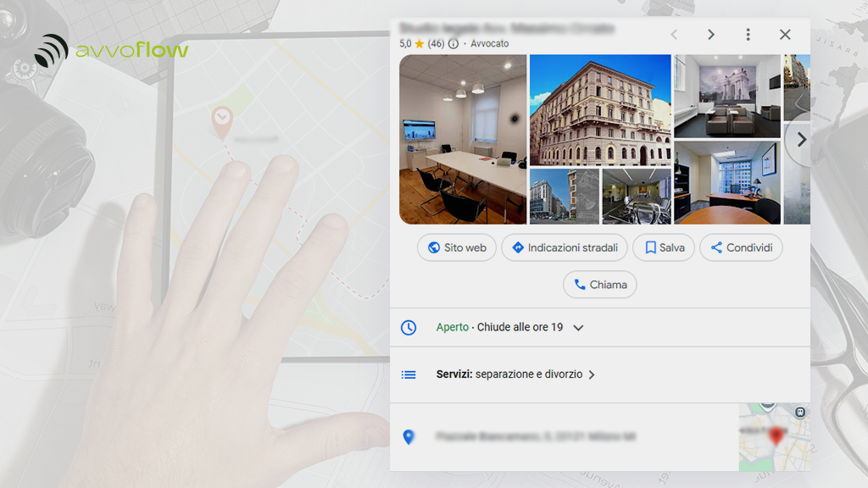
Task: Click the blue location pin icon
Action: click(409, 437)
